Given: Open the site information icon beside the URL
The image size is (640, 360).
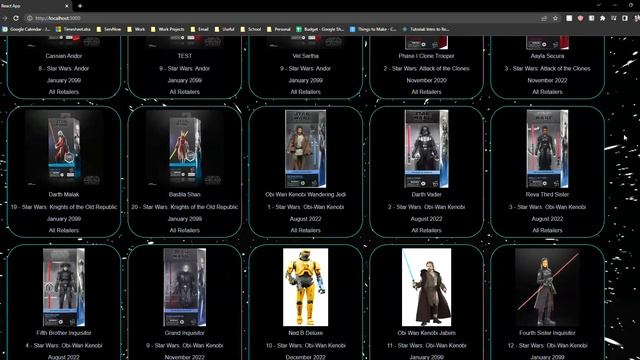Looking at the screenshot, I should pos(29,18).
